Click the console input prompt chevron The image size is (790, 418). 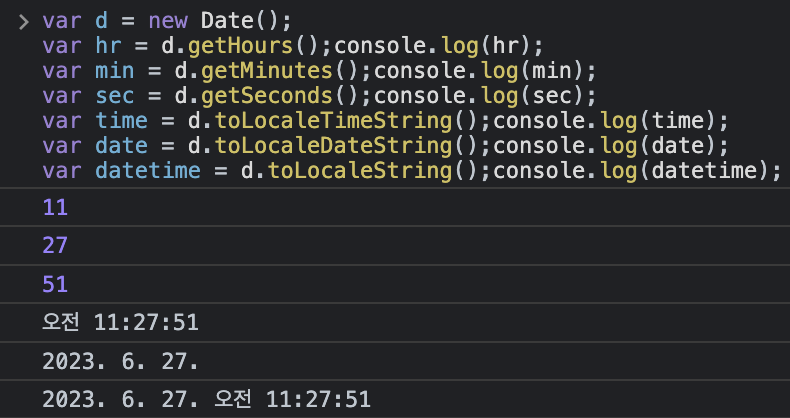23,22
